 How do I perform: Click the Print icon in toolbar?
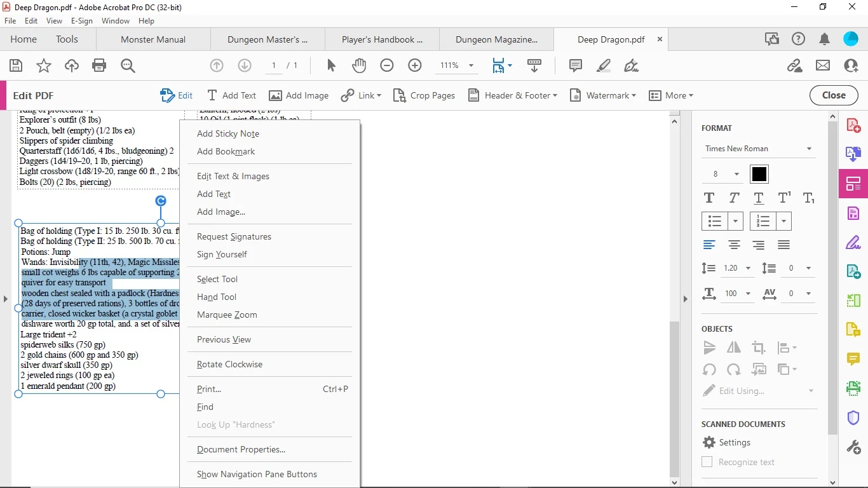(x=99, y=65)
